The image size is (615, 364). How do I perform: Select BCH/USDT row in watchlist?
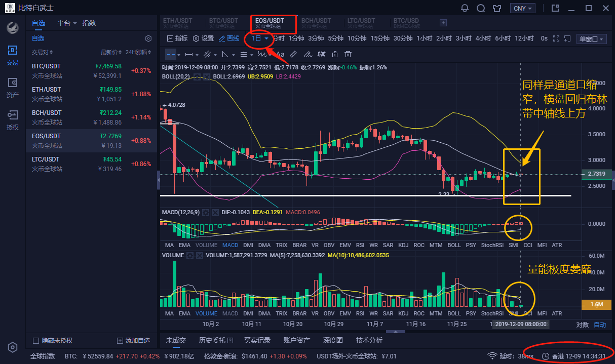pos(91,117)
